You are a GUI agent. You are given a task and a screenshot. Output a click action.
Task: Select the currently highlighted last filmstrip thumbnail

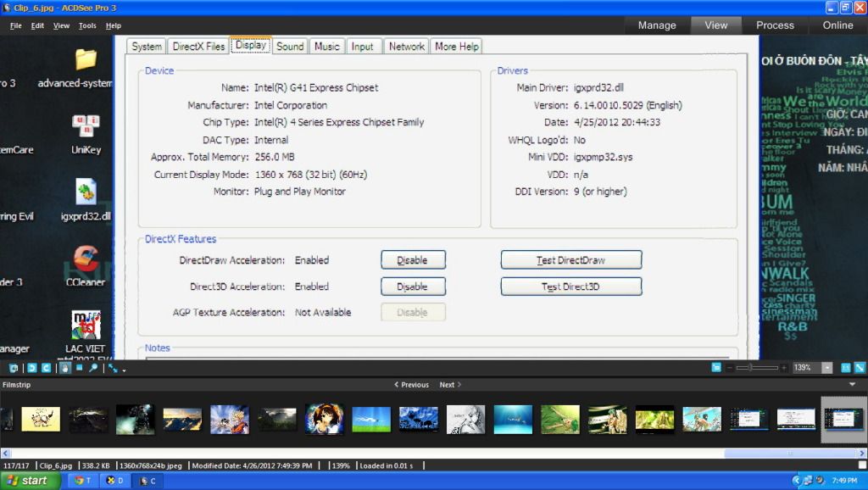point(843,419)
